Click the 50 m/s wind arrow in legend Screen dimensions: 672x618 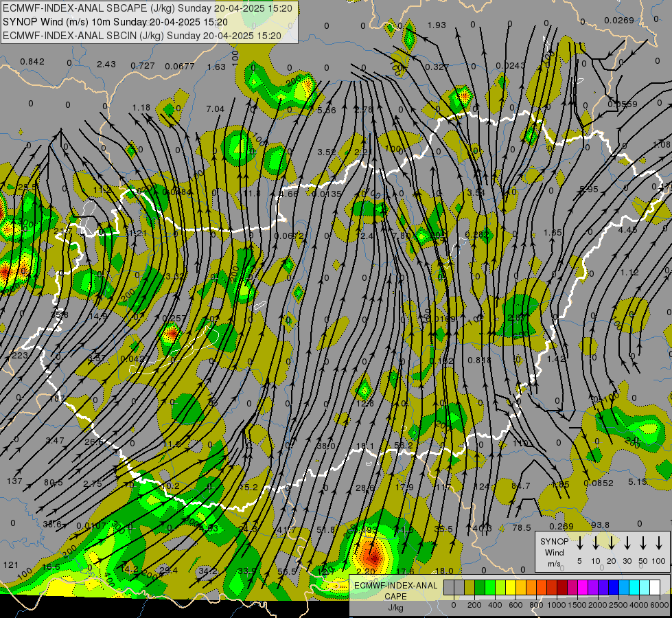[643, 543]
